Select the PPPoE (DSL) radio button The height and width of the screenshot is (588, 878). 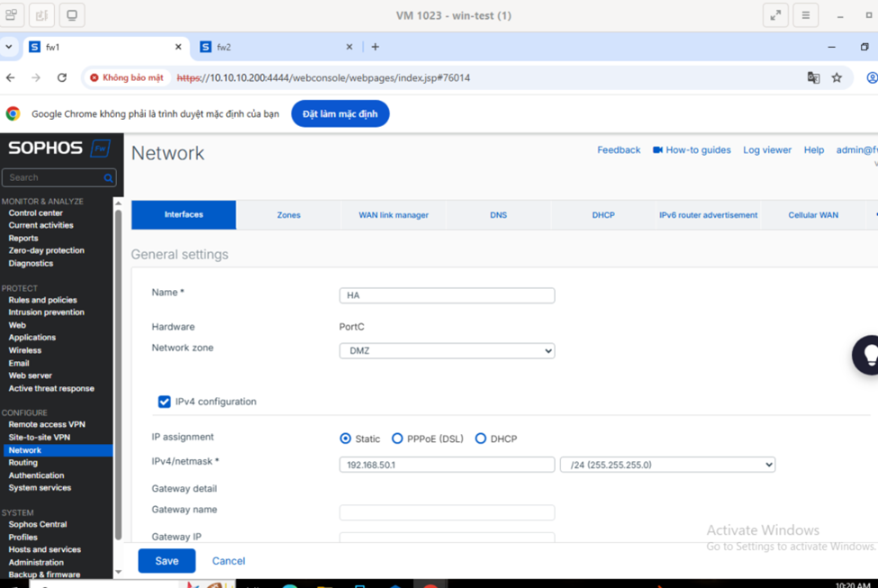[397, 439]
